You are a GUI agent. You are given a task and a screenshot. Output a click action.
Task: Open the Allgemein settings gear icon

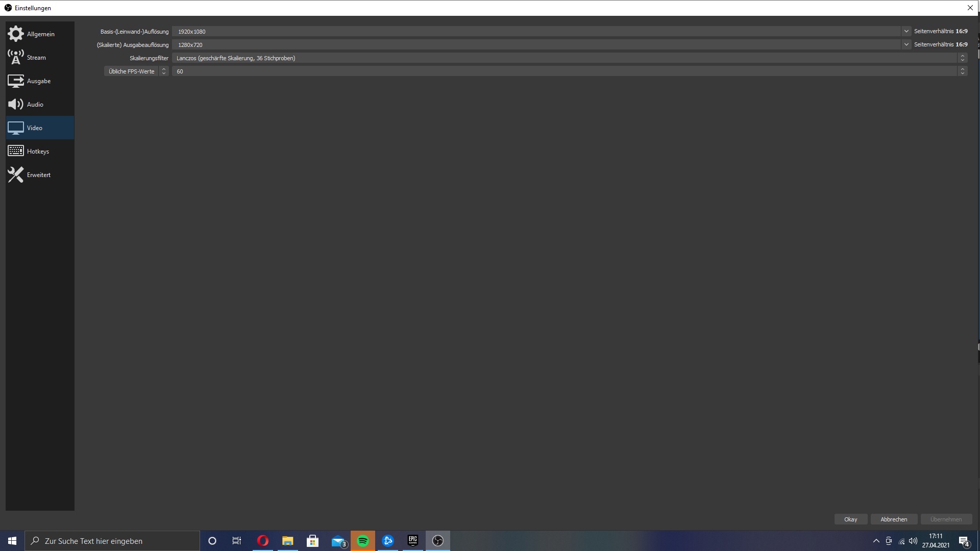(16, 34)
